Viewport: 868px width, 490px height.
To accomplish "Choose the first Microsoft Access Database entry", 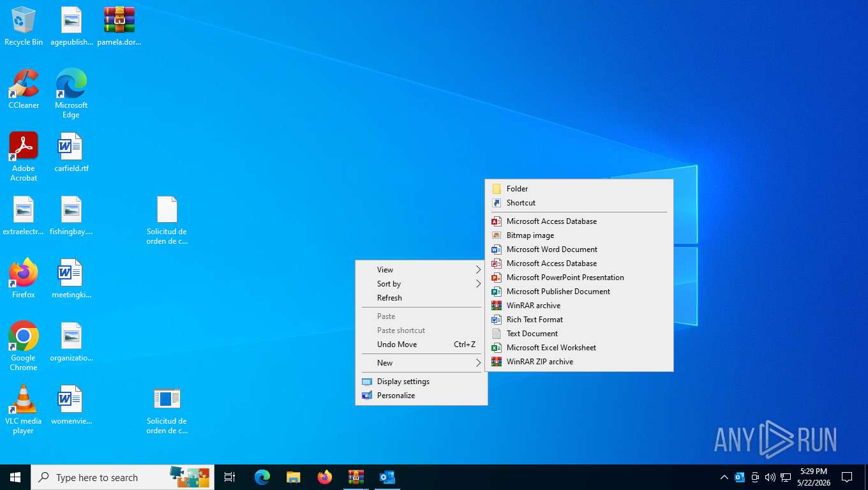I will 579,221.
